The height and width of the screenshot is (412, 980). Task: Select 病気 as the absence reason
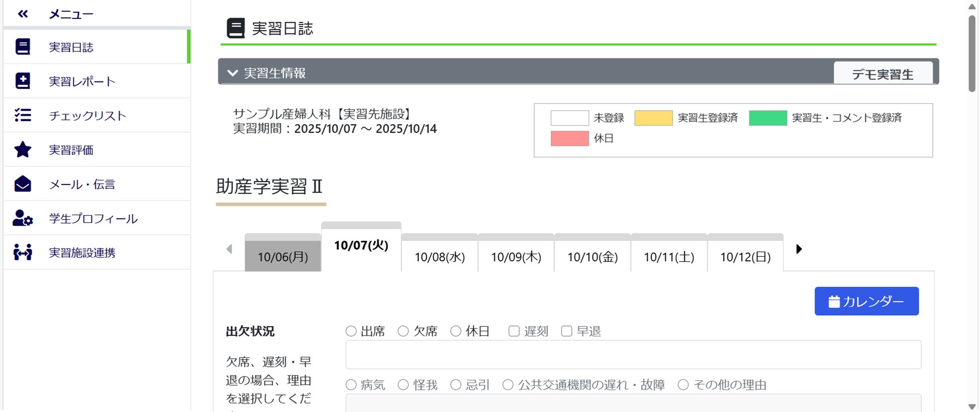pos(351,385)
